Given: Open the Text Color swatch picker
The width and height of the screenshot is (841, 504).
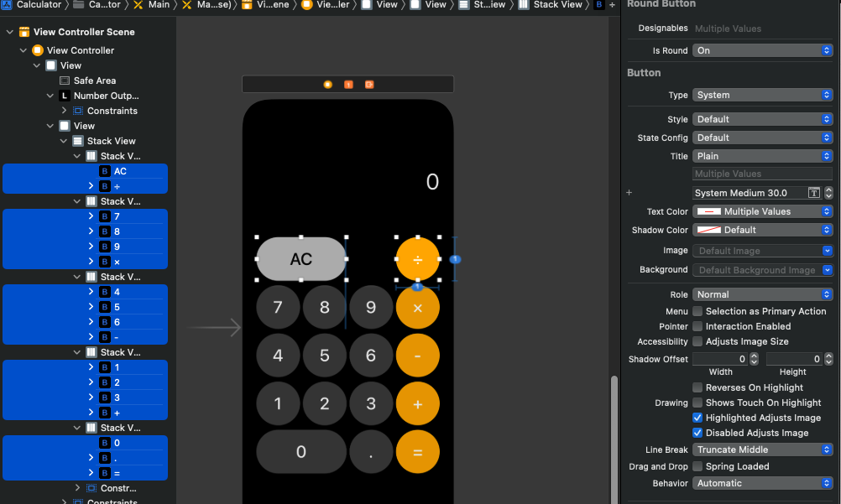Looking at the screenshot, I should [x=708, y=212].
